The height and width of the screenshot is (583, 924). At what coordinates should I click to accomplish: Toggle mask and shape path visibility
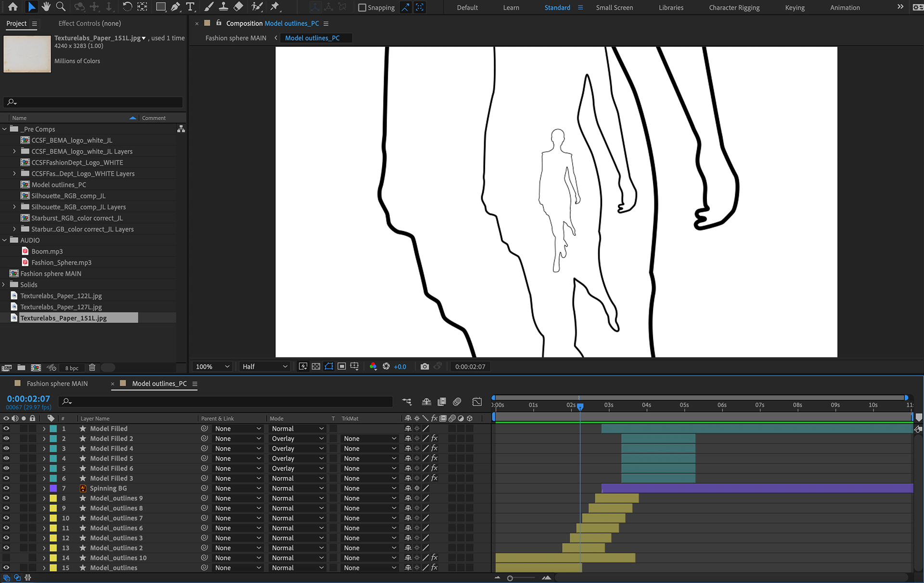(x=329, y=367)
